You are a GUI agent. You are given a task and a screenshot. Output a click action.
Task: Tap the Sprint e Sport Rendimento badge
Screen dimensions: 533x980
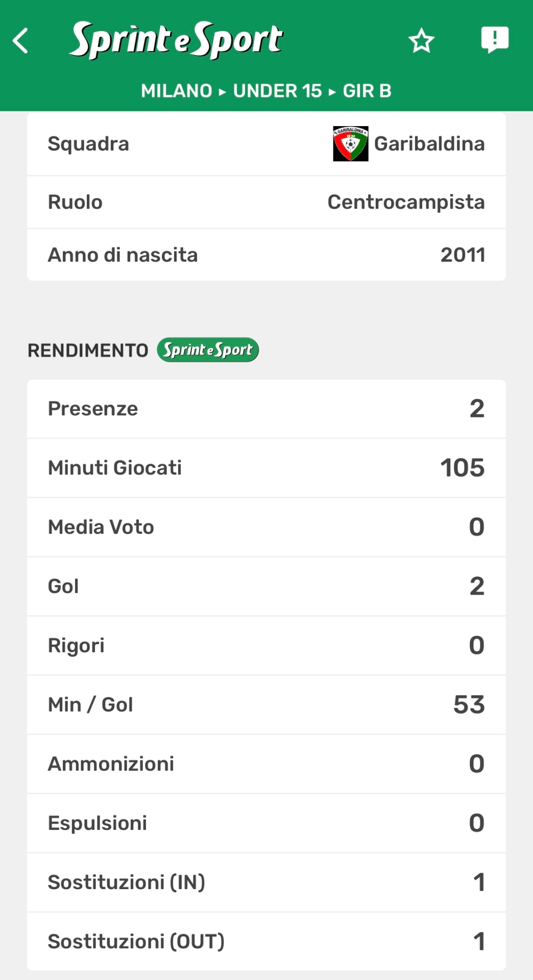pyautogui.click(x=208, y=350)
